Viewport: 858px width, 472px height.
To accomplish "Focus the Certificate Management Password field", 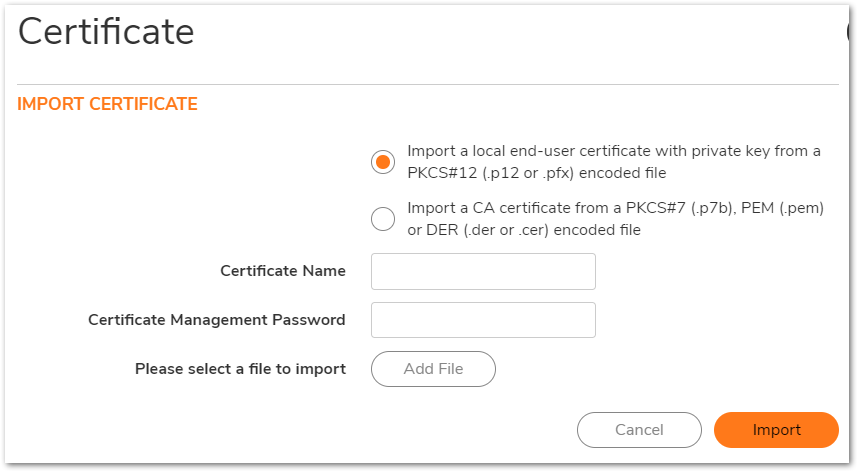I will 483,320.
